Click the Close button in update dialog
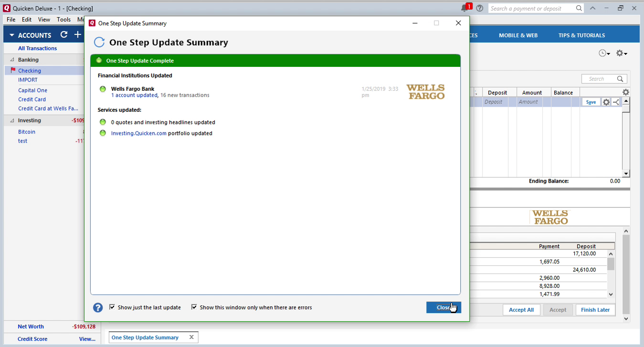644x347 pixels. [x=443, y=307]
